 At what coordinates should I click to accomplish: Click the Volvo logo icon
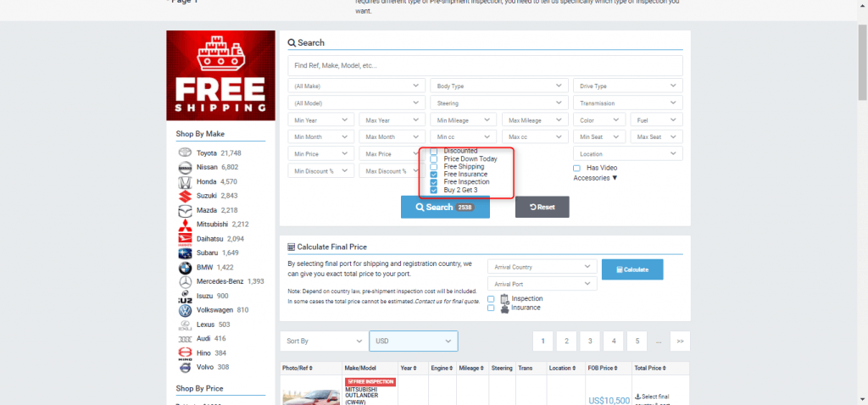(x=184, y=368)
